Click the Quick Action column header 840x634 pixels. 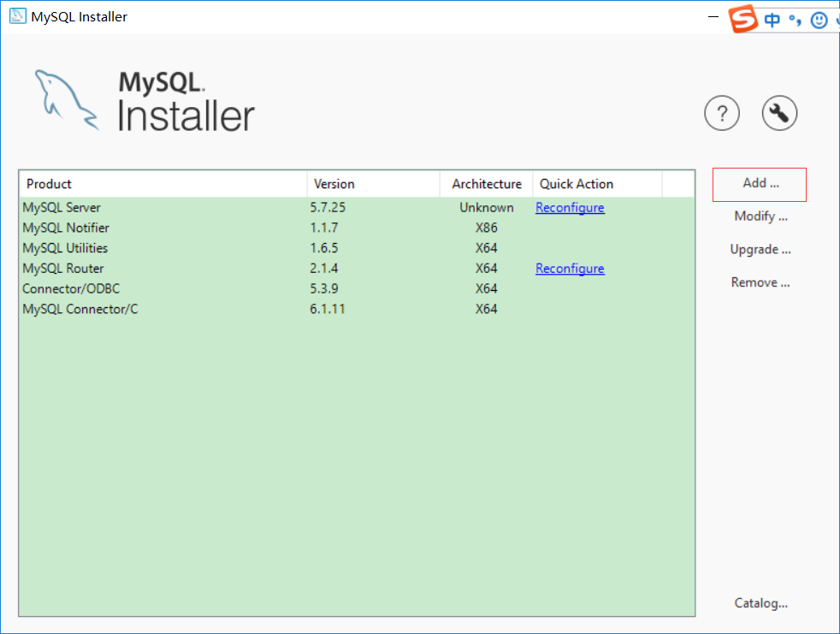coord(597,184)
